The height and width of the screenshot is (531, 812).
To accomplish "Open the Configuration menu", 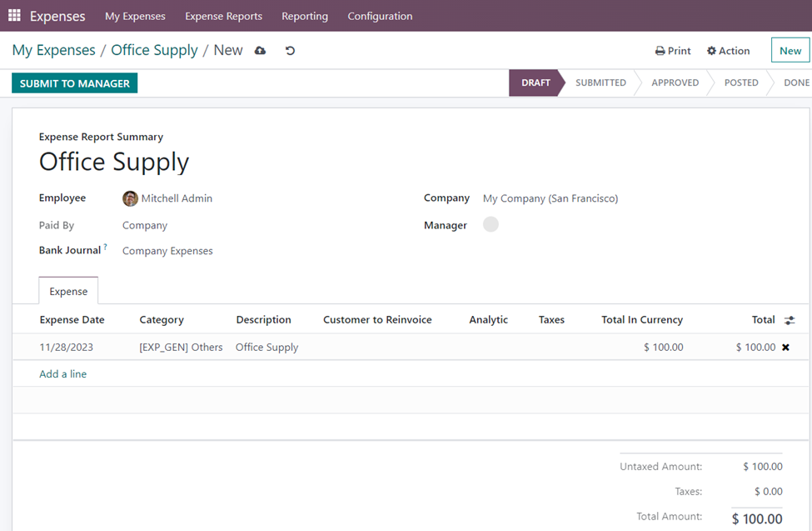I will (x=380, y=16).
